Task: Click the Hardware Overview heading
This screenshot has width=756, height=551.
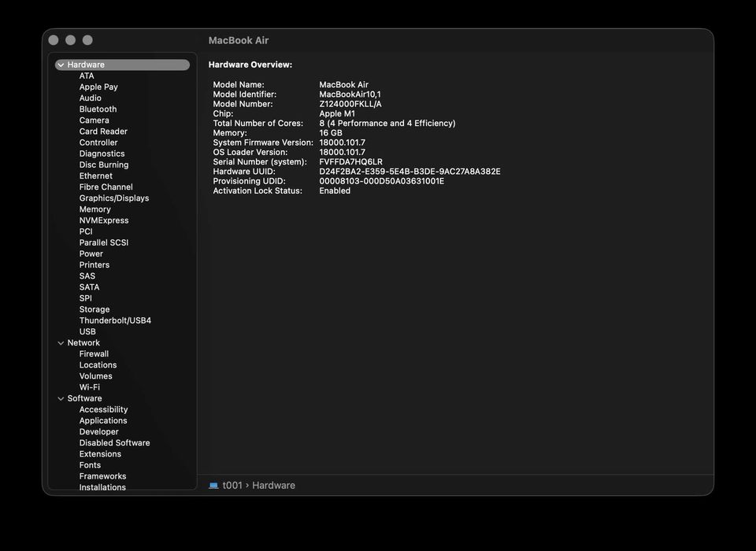Action: [250, 65]
